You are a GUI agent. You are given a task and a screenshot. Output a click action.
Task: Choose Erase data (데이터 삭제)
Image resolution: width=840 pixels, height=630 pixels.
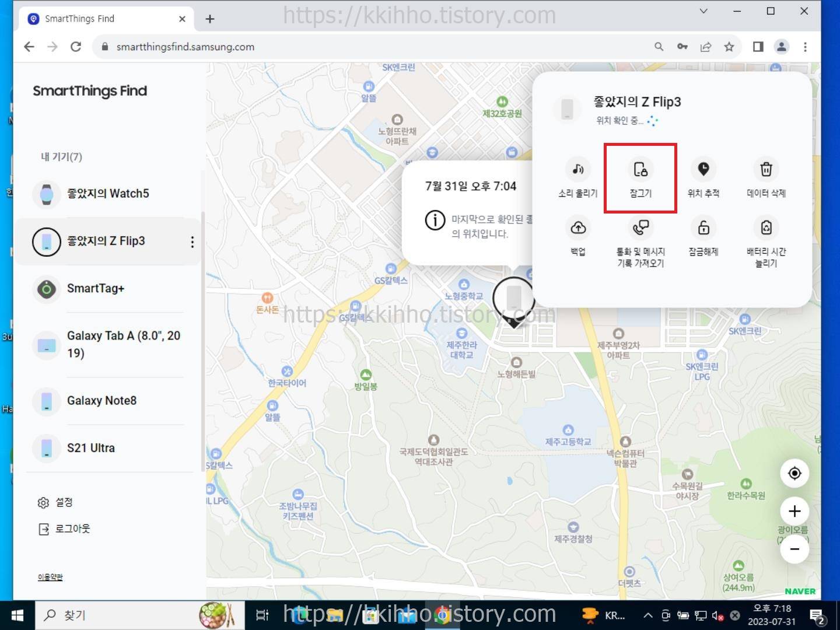[766, 178]
